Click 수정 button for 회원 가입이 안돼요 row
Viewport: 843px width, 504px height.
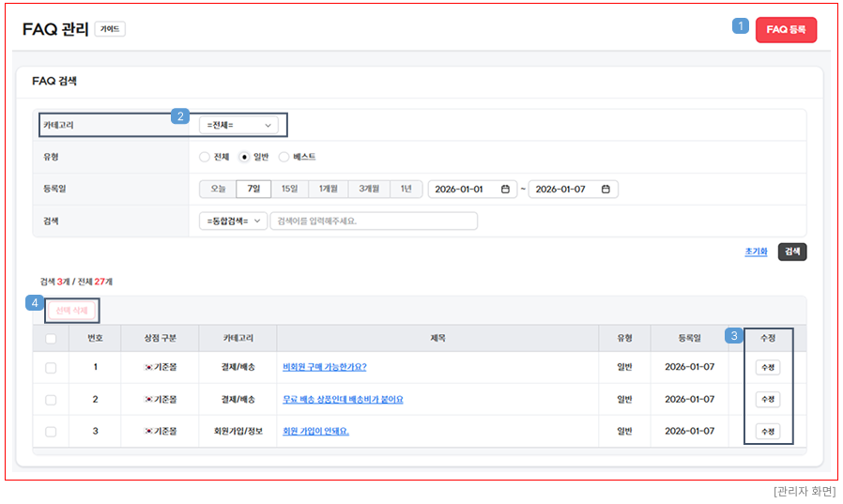[x=767, y=431]
